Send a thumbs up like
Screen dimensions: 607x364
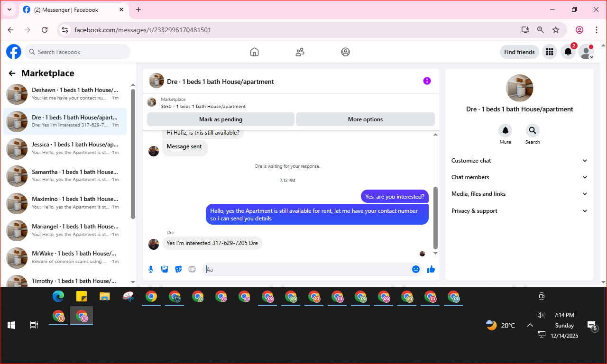tap(431, 269)
